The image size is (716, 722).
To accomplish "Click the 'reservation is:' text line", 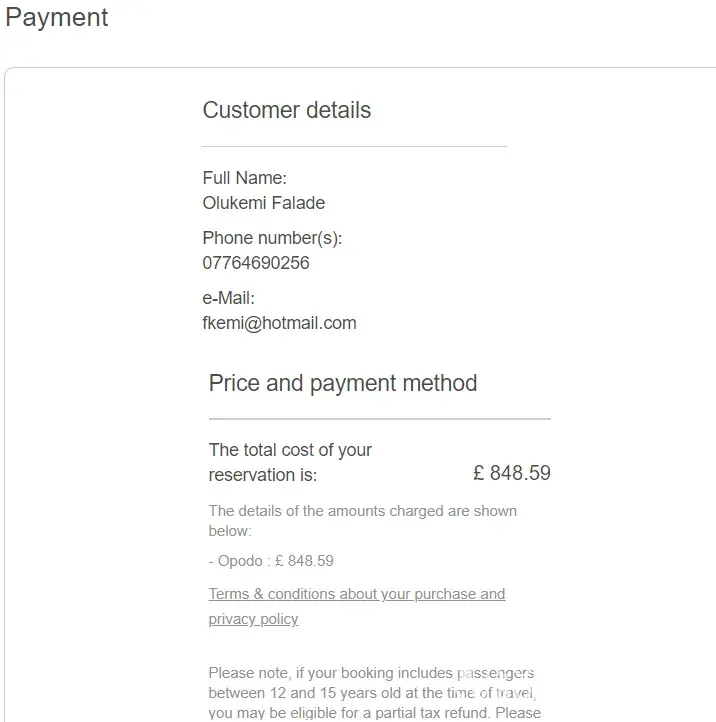I will point(262,475).
